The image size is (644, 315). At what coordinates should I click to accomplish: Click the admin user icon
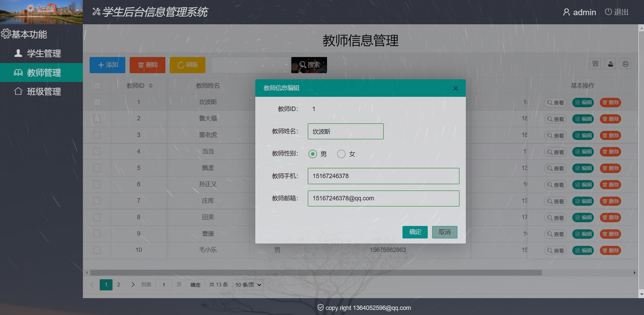(567, 12)
